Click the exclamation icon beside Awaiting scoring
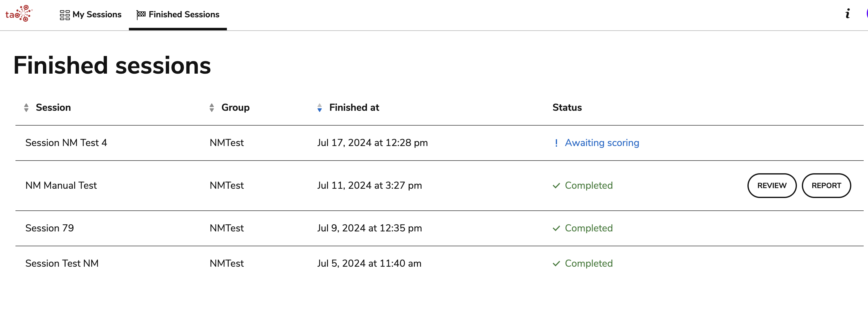The image size is (868, 323). pos(556,143)
